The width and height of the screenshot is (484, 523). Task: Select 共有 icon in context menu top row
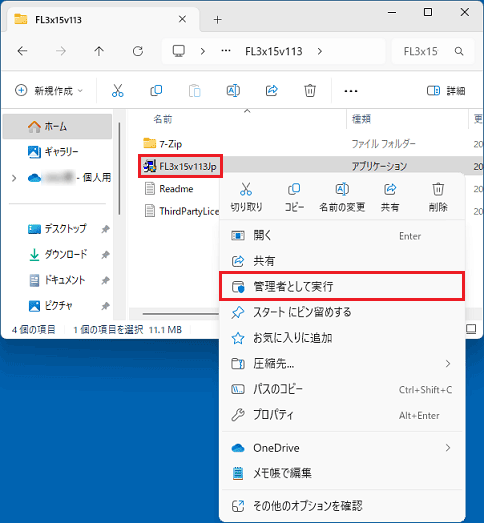pyautogui.click(x=390, y=197)
